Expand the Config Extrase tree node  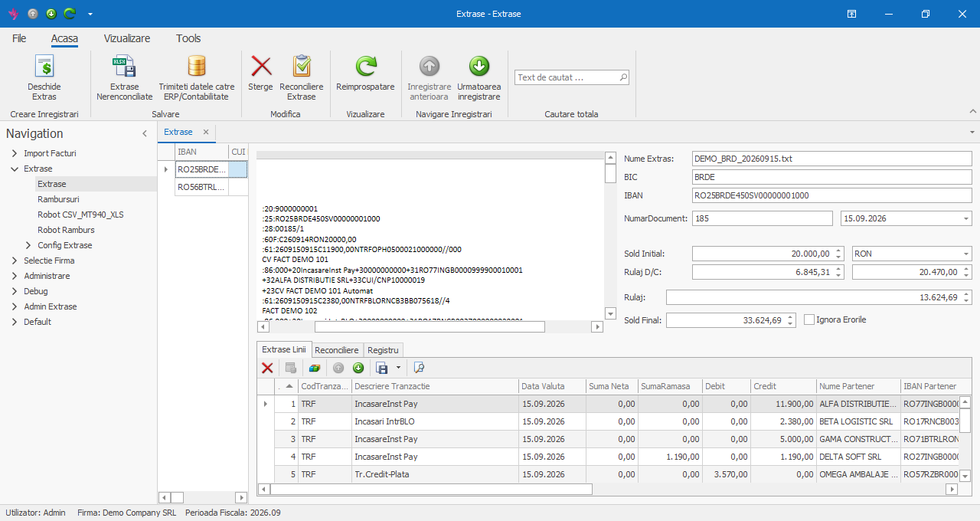[28, 245]
